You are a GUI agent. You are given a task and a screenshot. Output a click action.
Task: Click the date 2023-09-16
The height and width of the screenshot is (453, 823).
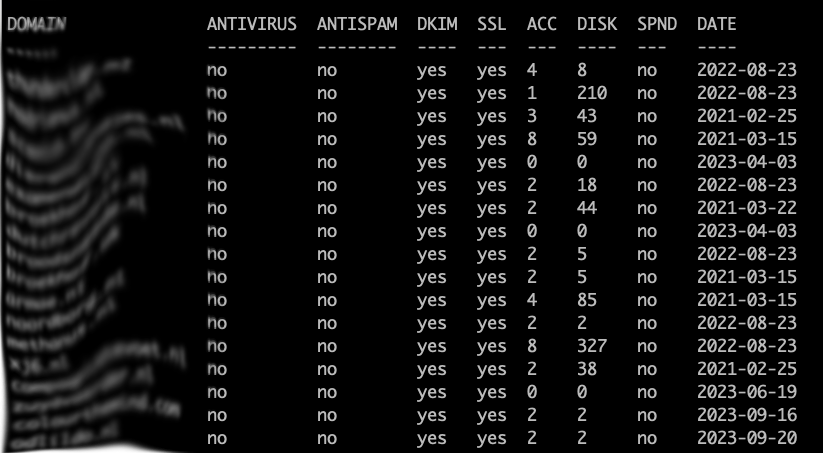coord(747,415)
